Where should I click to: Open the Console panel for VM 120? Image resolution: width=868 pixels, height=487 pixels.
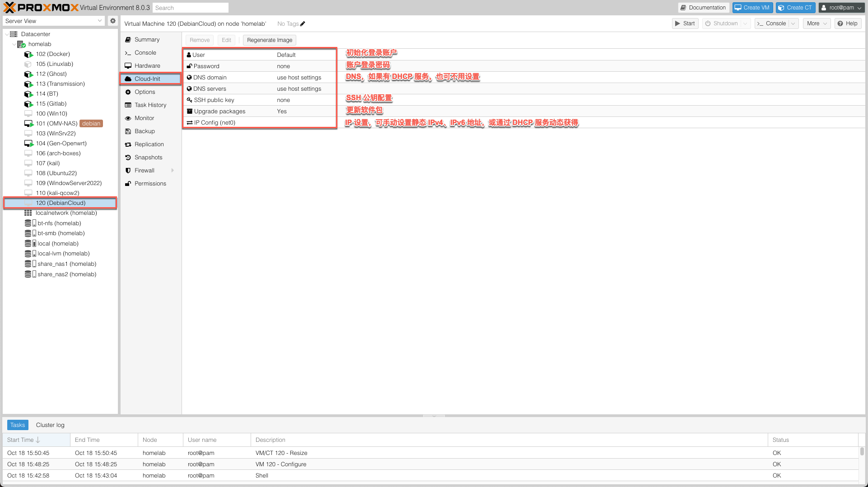pyautogui.click(x=145, y=52)
